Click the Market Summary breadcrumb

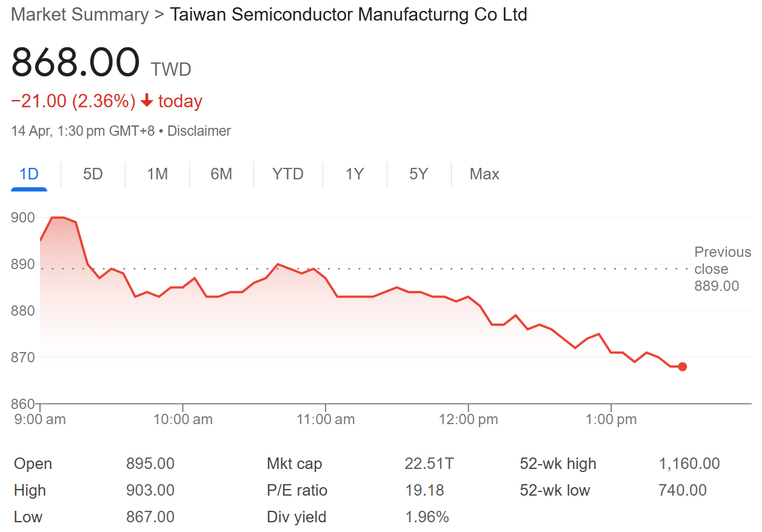(x=79, y=15)
